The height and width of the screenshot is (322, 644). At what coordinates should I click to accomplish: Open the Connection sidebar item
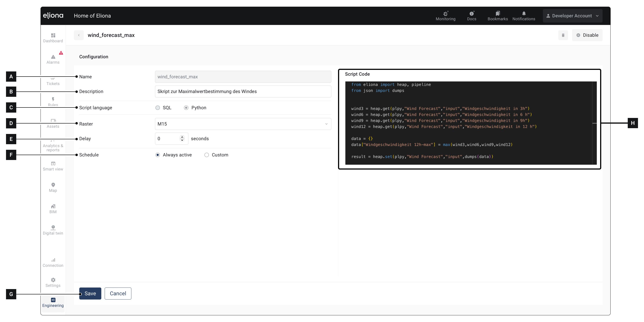point(53,262)
